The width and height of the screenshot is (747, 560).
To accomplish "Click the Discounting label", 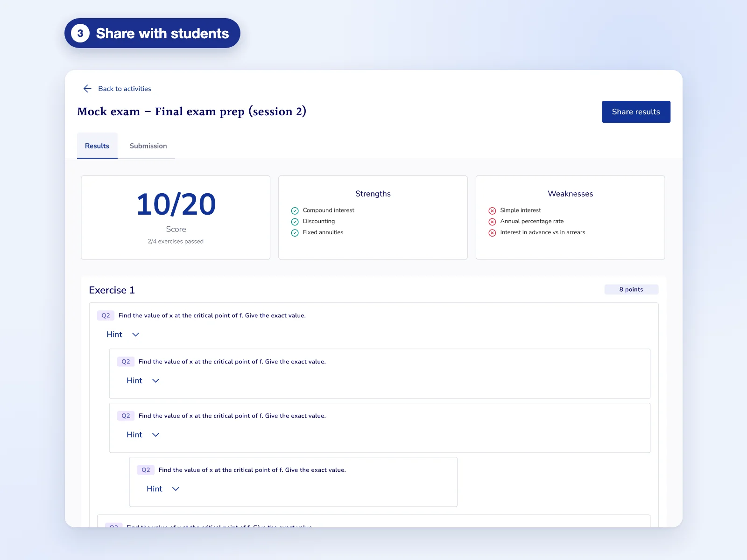I will tap(319, 221).
